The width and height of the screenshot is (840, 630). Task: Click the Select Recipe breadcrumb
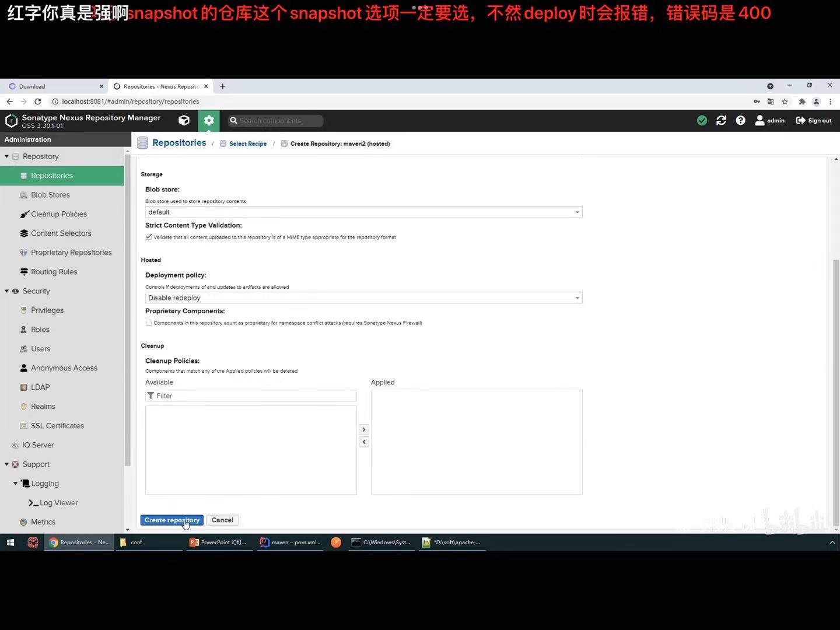pyautogui.click(x=248, y=143)
